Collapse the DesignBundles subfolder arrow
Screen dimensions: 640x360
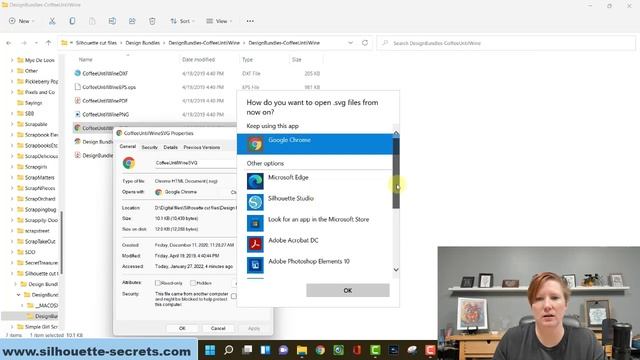pyautogui.click(x=18, y=295)
